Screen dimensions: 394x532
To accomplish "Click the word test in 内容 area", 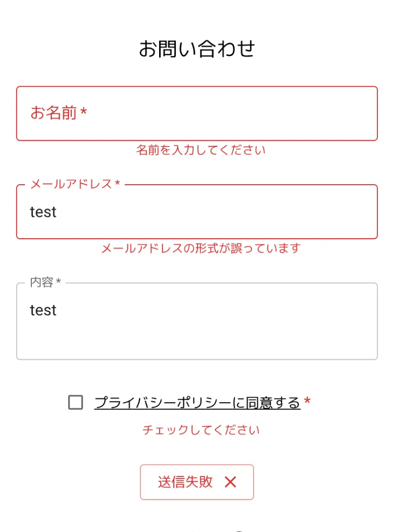I will click(43, 310).
